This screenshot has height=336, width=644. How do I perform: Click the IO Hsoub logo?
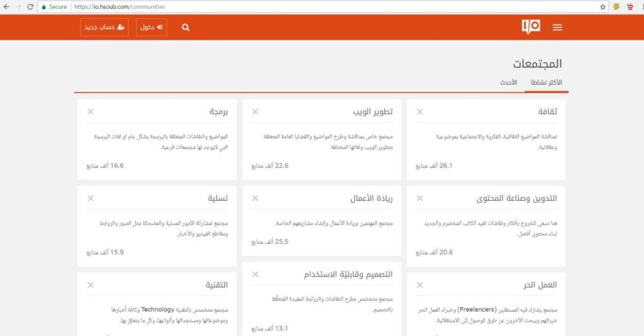point(531,27)
